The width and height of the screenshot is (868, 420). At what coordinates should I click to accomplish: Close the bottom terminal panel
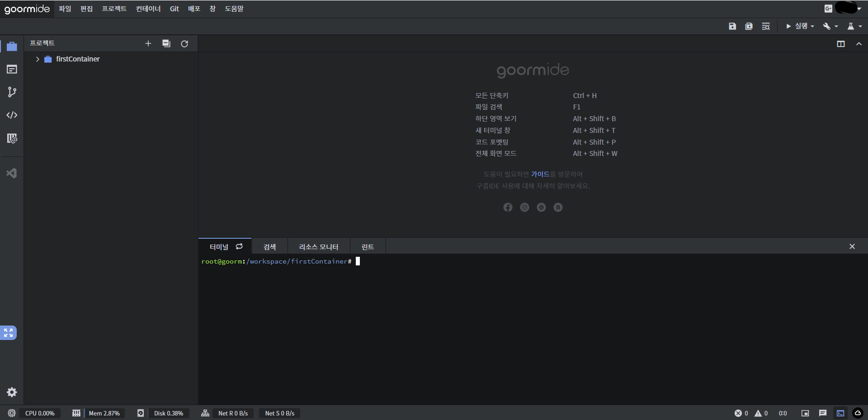click(x=852, y=246)
